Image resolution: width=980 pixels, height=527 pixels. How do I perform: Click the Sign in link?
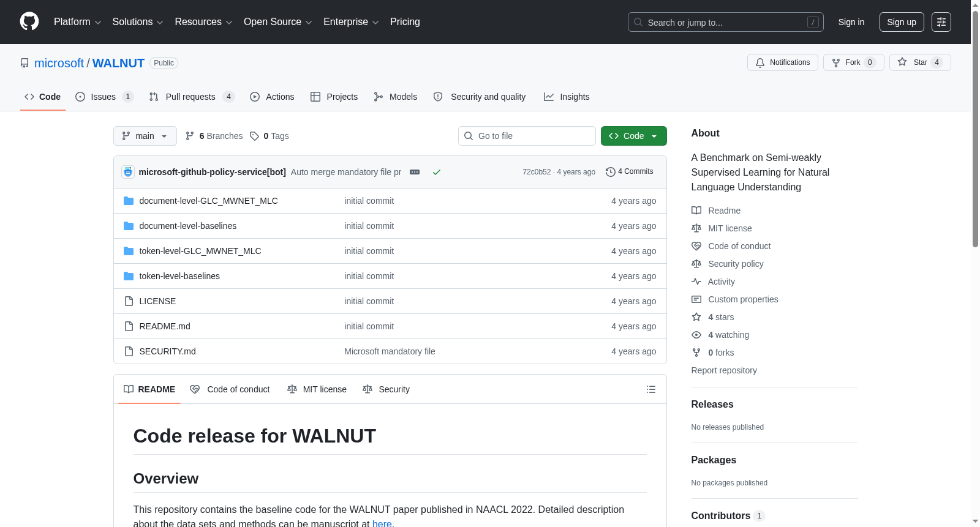(x=851, y=22)
